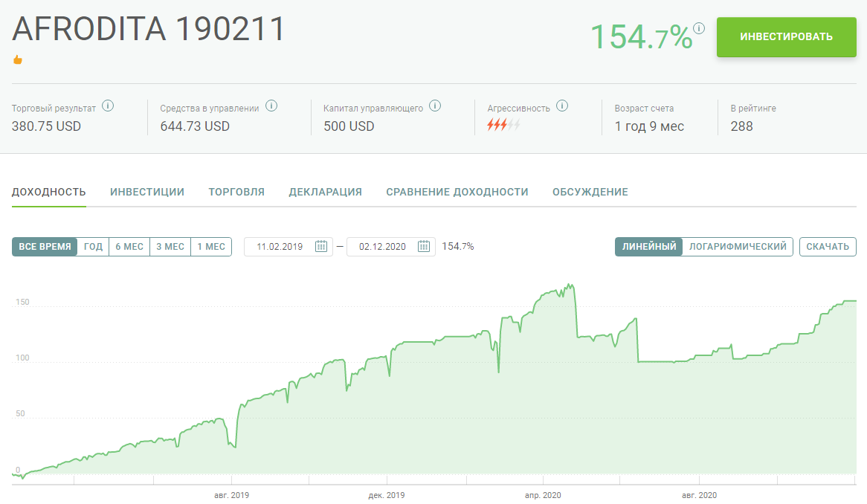Click the дек. 2019 axis label
The height and width of the screenshot is (504, 867).
click(x=387, y=495)
